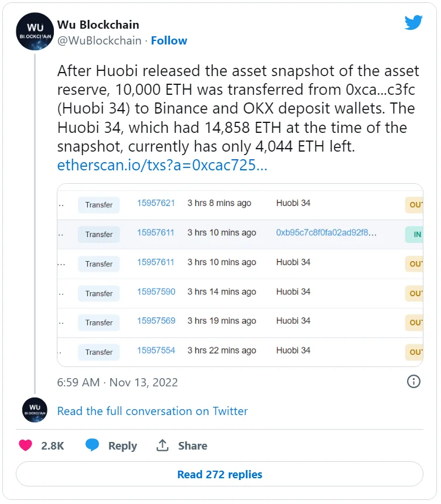Click the Share label text
Viewport: 441px width, 504px height.
pyautogui.click(x=193, y=445)
